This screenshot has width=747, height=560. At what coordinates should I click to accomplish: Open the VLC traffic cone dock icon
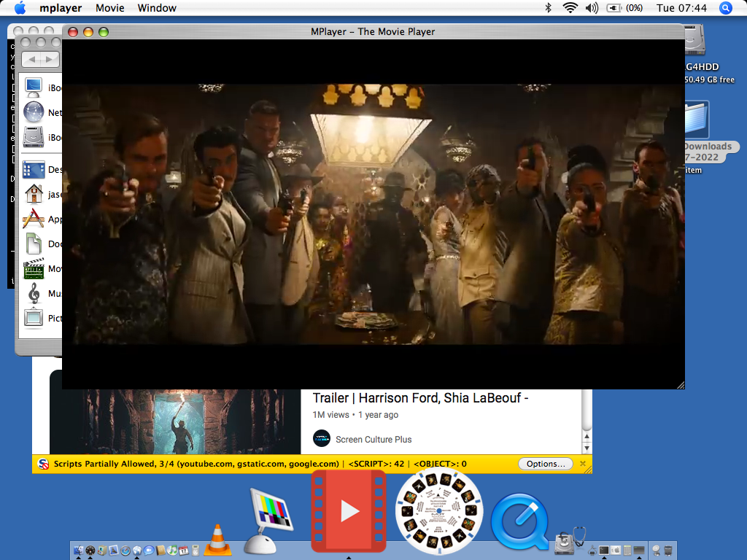217,540
